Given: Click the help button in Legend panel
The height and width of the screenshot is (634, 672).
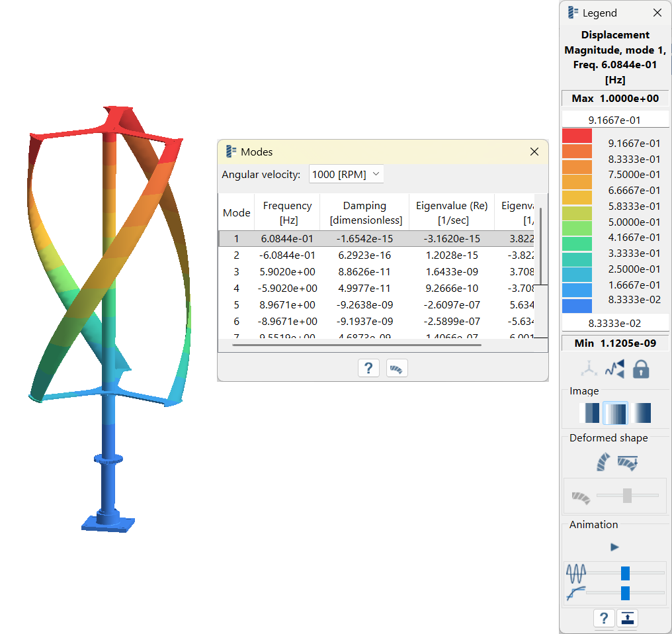Looking at the screenshot, I should click(603, 618).
